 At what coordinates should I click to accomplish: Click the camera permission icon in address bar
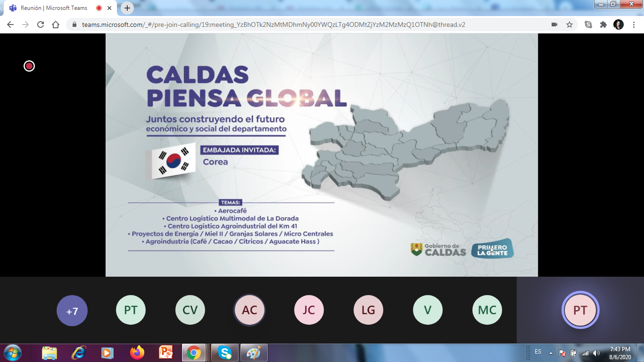[x=554, y=25]
